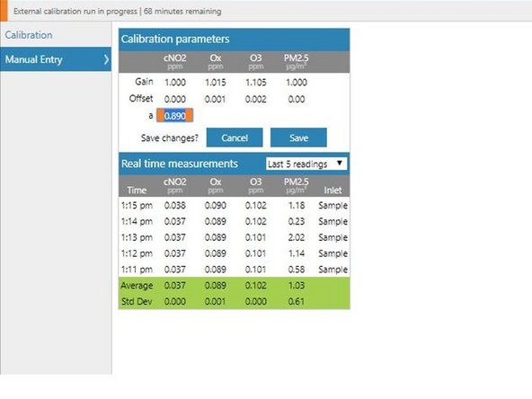Click the Calibration parameters panel header
532x399 pixels.
coord(235,40)
